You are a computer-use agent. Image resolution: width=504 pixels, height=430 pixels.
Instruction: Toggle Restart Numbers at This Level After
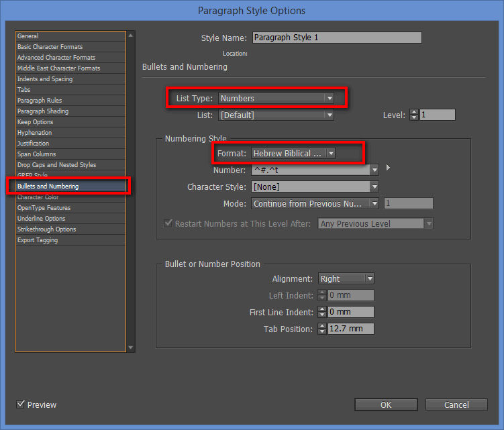[168, 223]
